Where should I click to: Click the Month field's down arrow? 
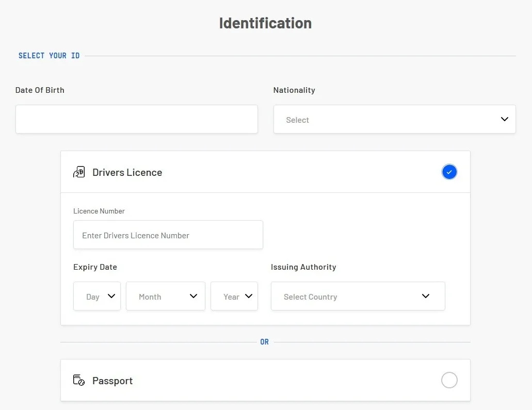(x=194, y=296)
